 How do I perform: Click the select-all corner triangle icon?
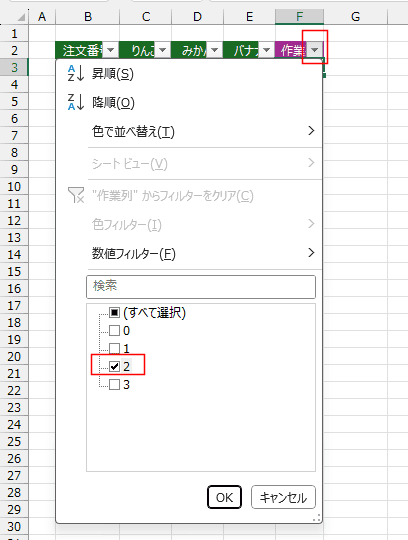pyautogui.click(x=21, y=17)
